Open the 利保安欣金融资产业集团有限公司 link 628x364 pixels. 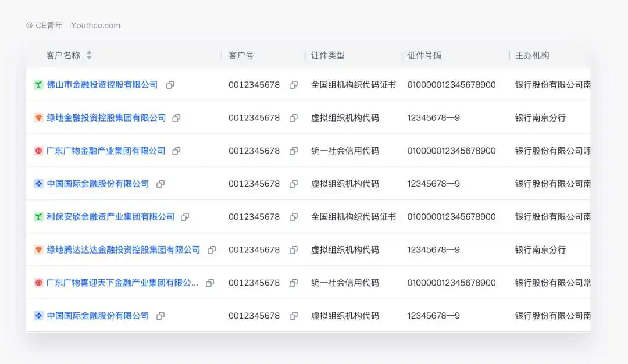[110, 217]
